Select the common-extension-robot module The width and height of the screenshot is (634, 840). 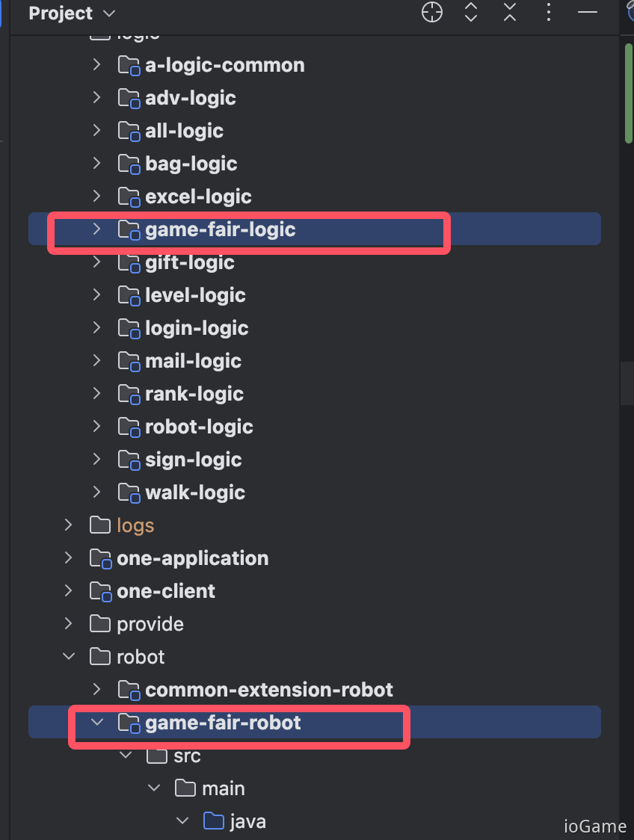point(268,690)
